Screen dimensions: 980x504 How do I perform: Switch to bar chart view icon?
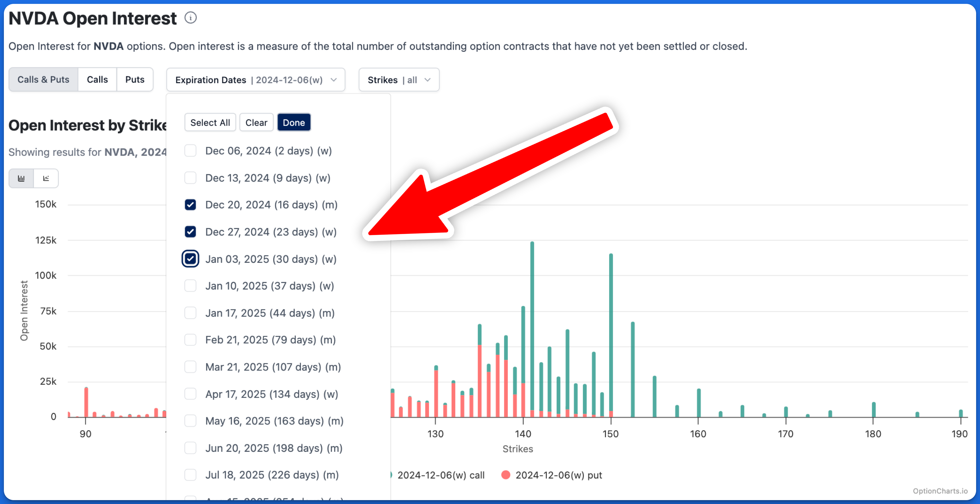tap(21, 178)
